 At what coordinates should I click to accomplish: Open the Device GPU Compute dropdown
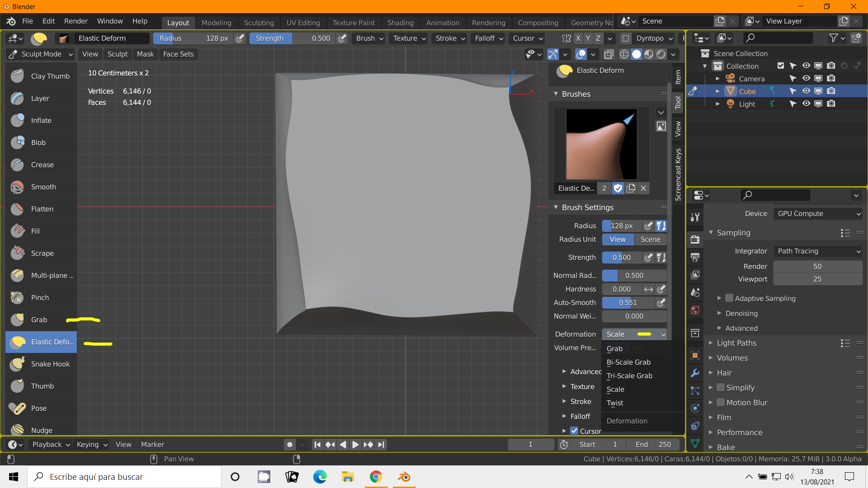coord(818,214)
